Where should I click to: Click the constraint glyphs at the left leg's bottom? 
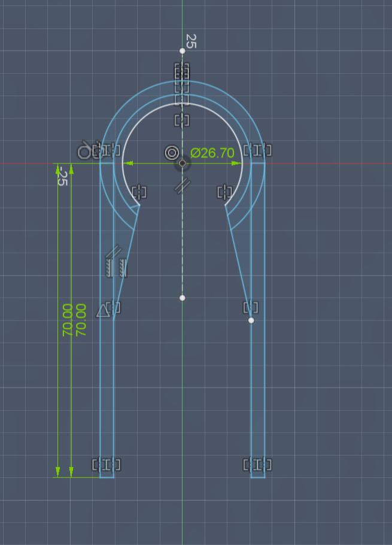[x=107, y=465]
